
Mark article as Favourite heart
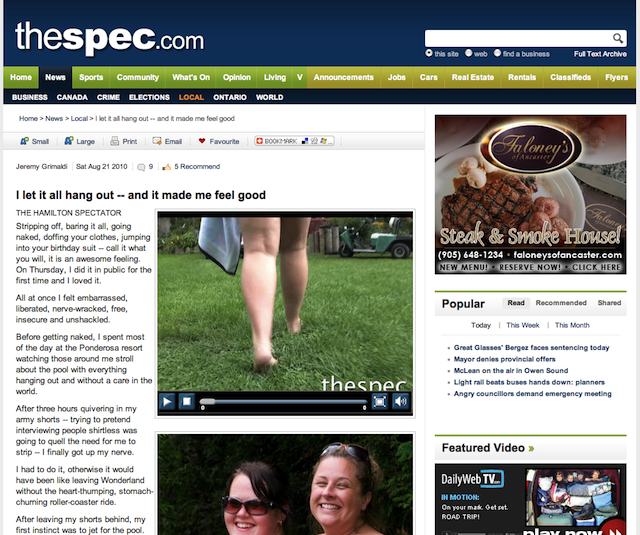point(202,141)
